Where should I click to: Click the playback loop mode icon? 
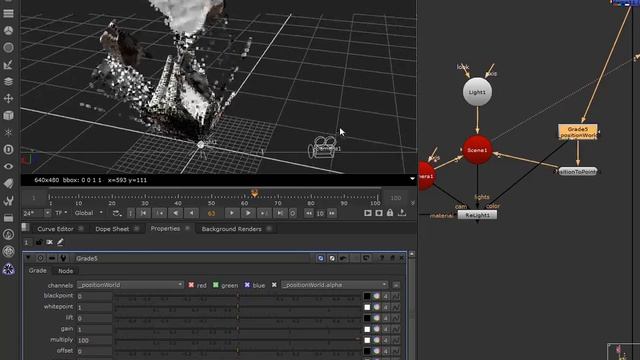pyautogui.click(x=117, y=213)
